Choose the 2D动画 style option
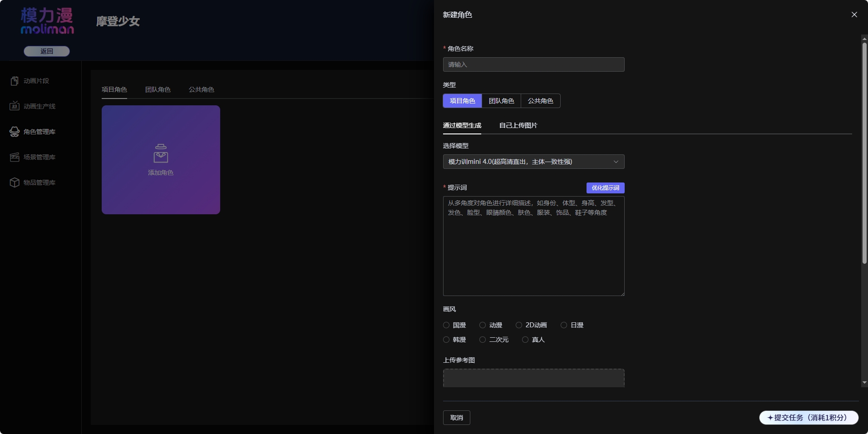 point(519,325)
